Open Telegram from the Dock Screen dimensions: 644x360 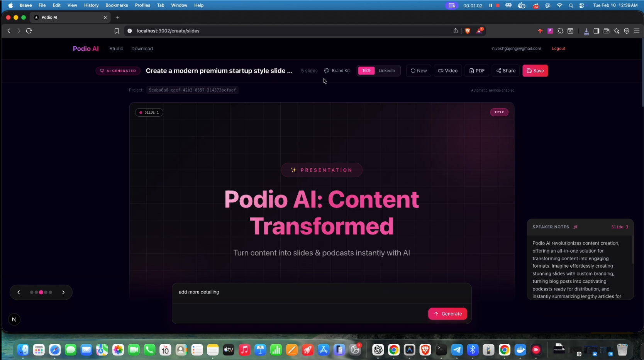click(457, 350)
